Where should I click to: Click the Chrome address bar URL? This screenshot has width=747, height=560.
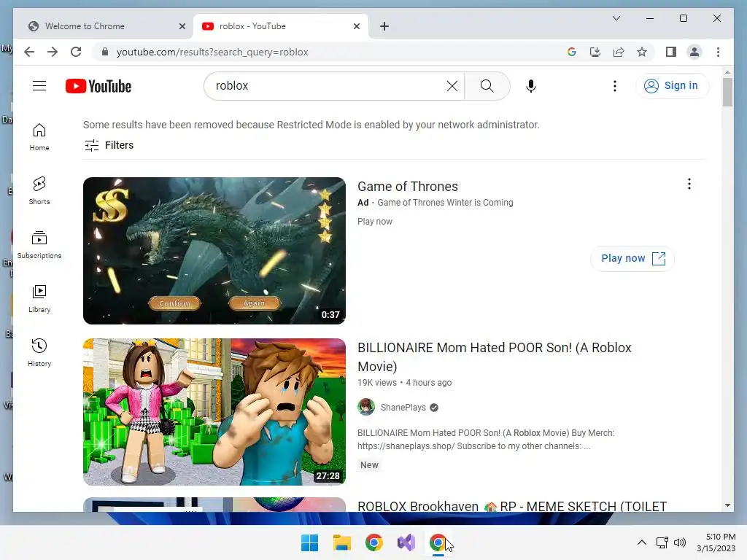tap(212, 52)
